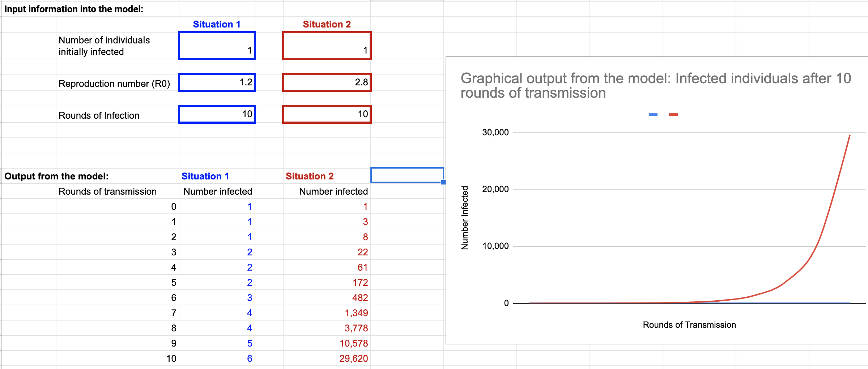Select the cell showing 29,620
The image size is (868, 369).
(x=327, y=359)
